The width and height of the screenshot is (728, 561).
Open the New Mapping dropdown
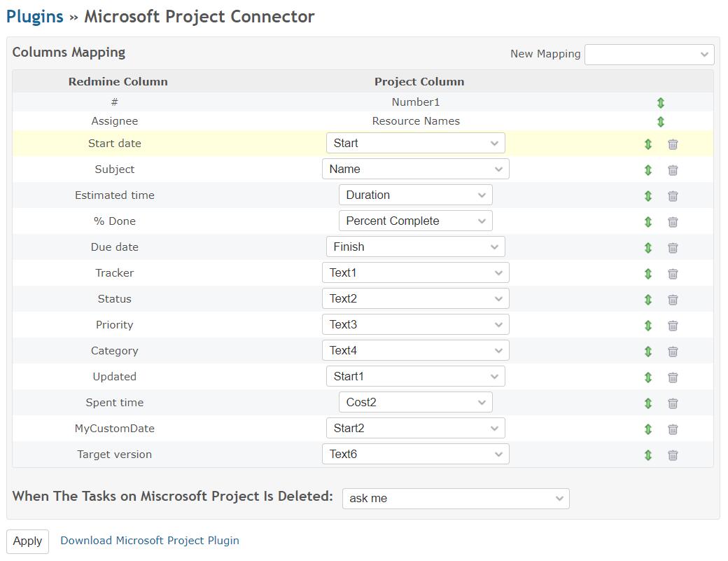click(649, 55)
